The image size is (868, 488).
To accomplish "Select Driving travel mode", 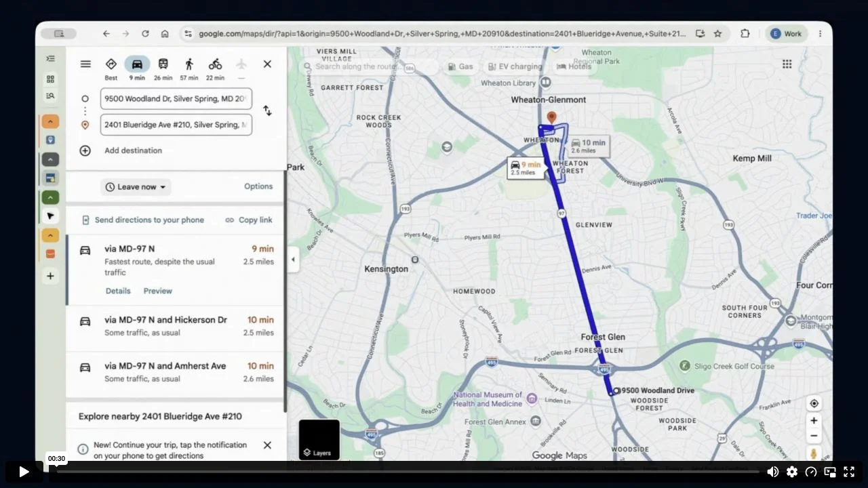I will (x=137, y=68).
